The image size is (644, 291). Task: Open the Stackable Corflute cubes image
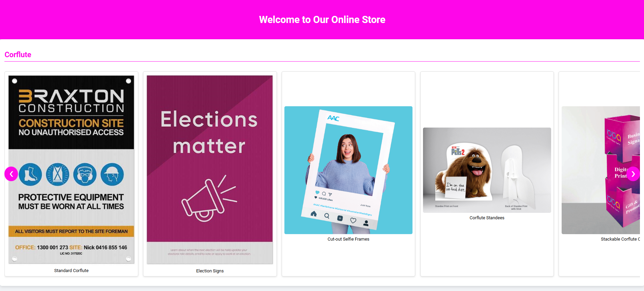[601, 170]
